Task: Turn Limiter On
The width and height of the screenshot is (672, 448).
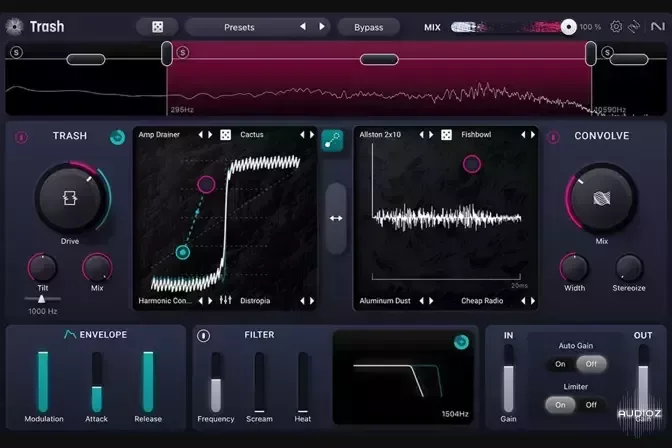Action: click(560, 405)
